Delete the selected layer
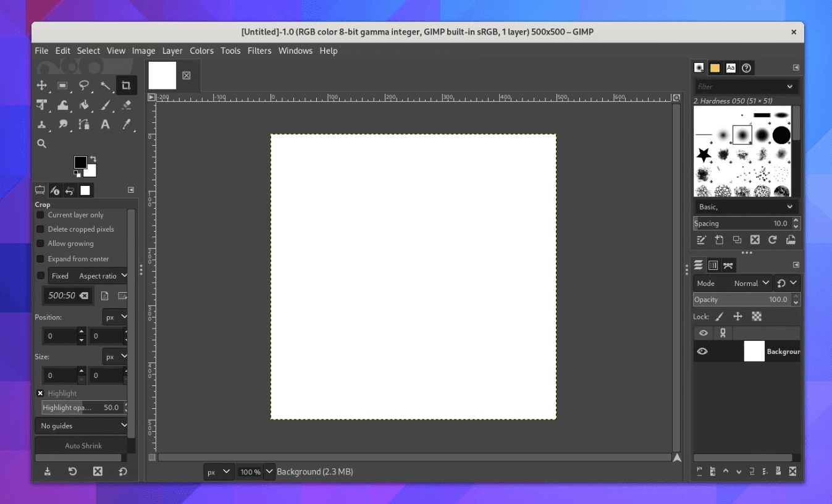The height and width of the screenshot is (504, 832). pyautogui.click(x=792, y=471)
